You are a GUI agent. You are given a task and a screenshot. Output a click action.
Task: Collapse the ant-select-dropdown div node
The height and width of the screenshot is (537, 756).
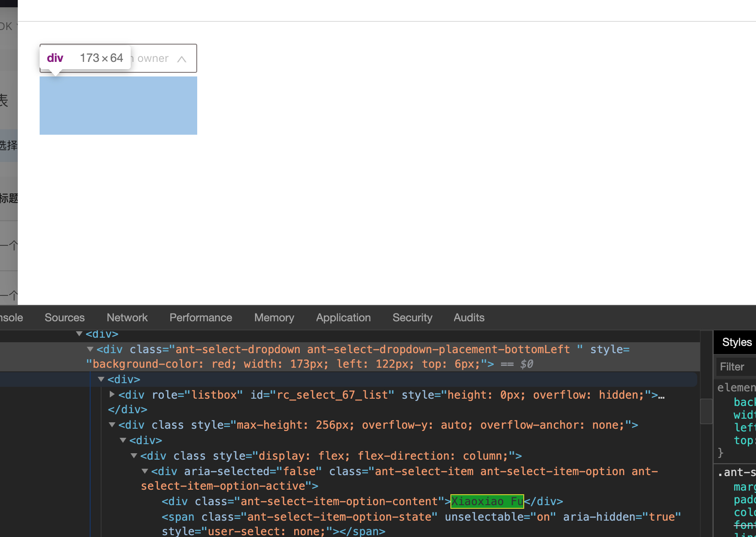click(90, 349)
